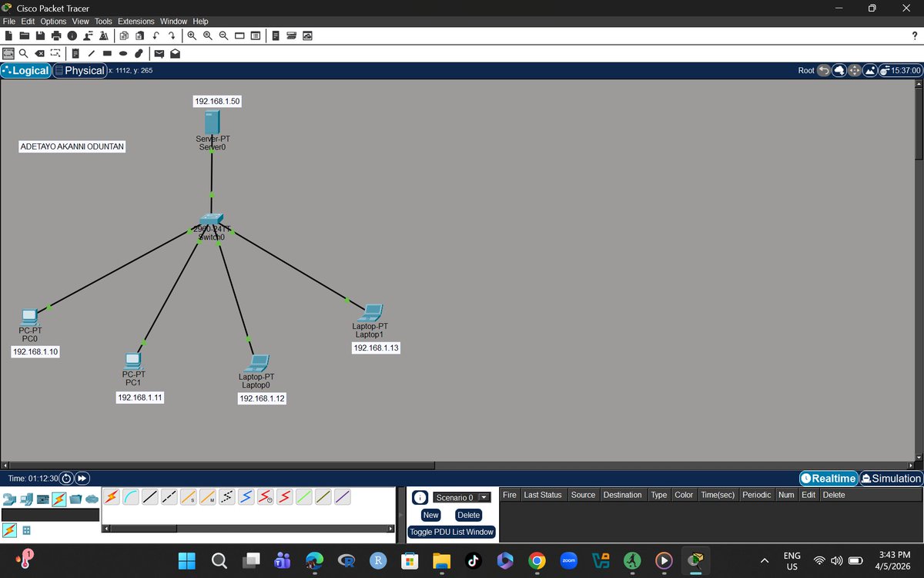Open File Explorer from the taskbar
Image resolution: width=924 pixels, height=578 pixels.
pos(441,561)
